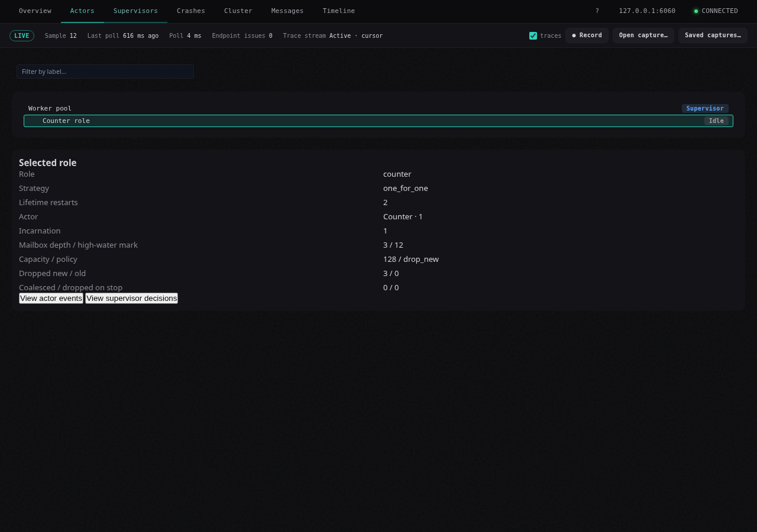
Task: Click the Idle badge on Counter role
Action: (x=716, y=121)
